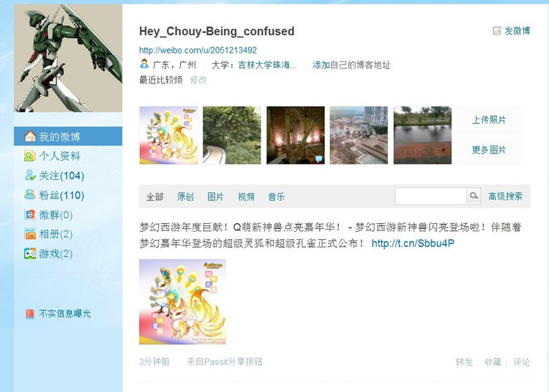Open the 不实信息曝光 red book icon
Screen dimensions: 549x392
point(30,314)
